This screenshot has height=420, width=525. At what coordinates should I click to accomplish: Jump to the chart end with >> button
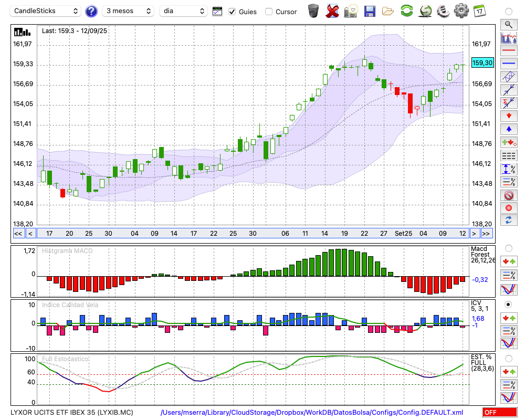487,234
